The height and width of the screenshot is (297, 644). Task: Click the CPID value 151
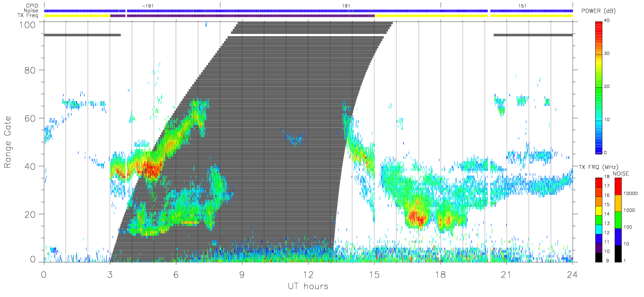(522, 5)
